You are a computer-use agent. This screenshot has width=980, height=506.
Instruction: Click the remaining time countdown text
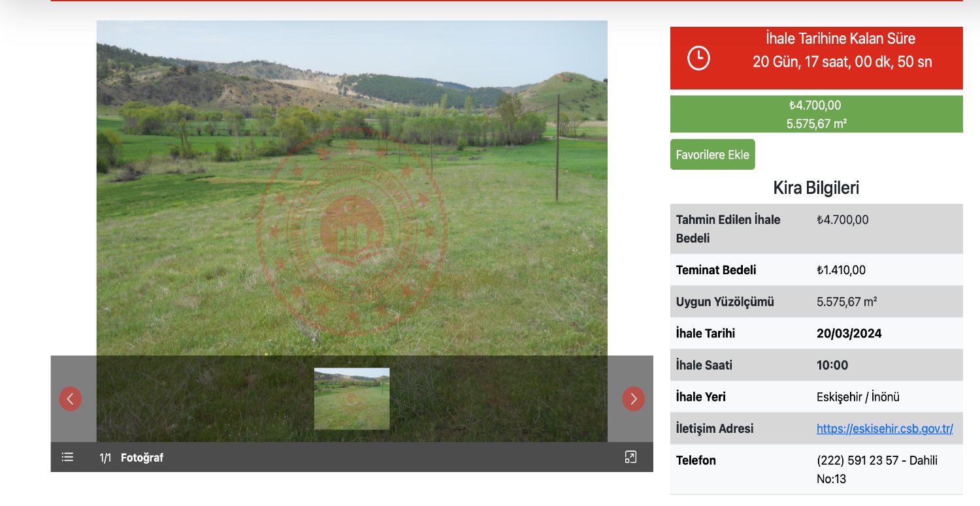841,62
